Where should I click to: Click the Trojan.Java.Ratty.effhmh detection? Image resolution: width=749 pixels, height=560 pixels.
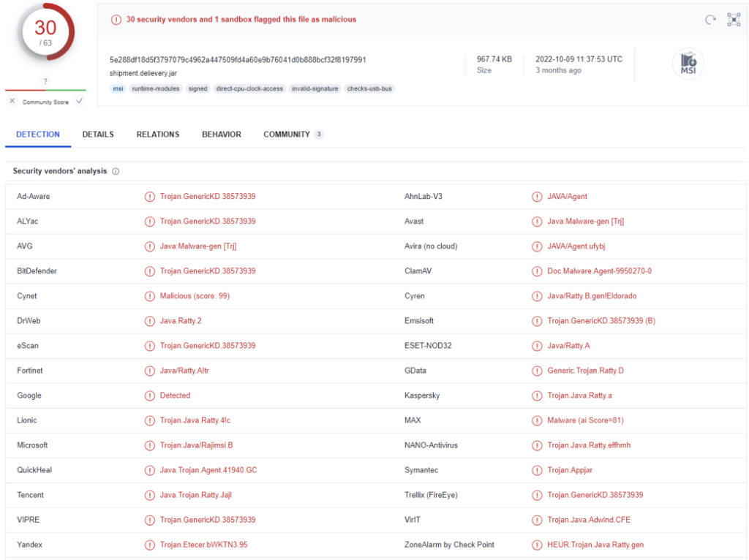(589, 445)
